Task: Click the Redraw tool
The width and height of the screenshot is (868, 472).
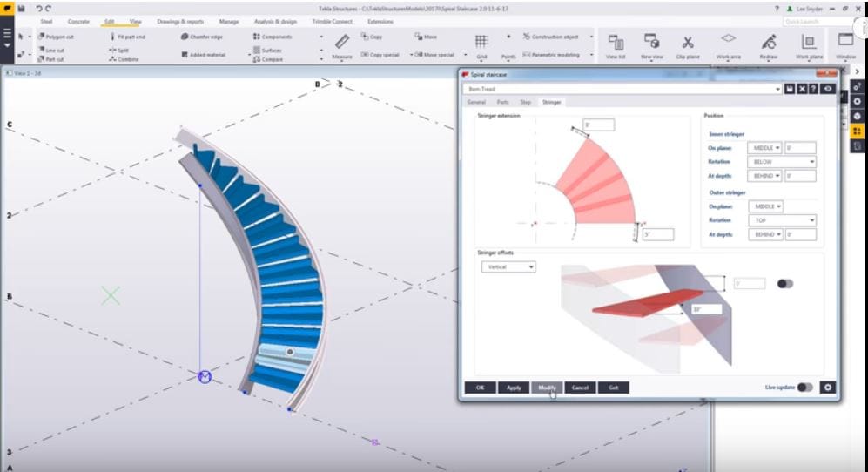Action: (x=769, y=46)
